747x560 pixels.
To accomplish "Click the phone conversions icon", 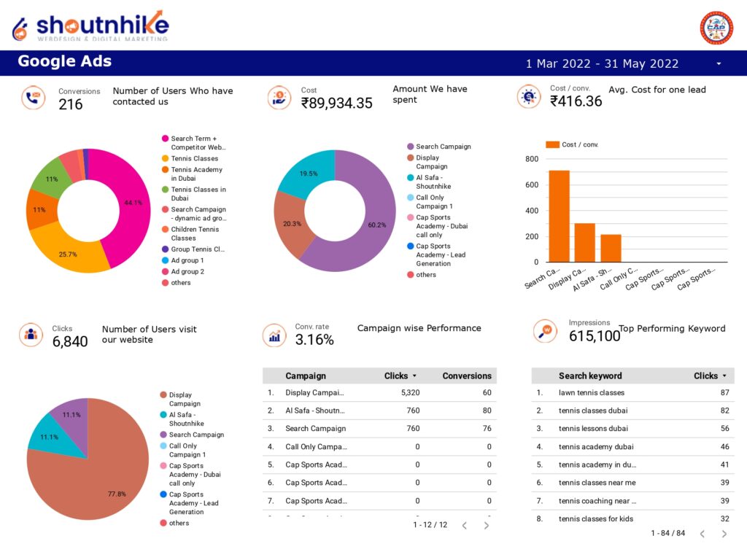I will [34, 98].
